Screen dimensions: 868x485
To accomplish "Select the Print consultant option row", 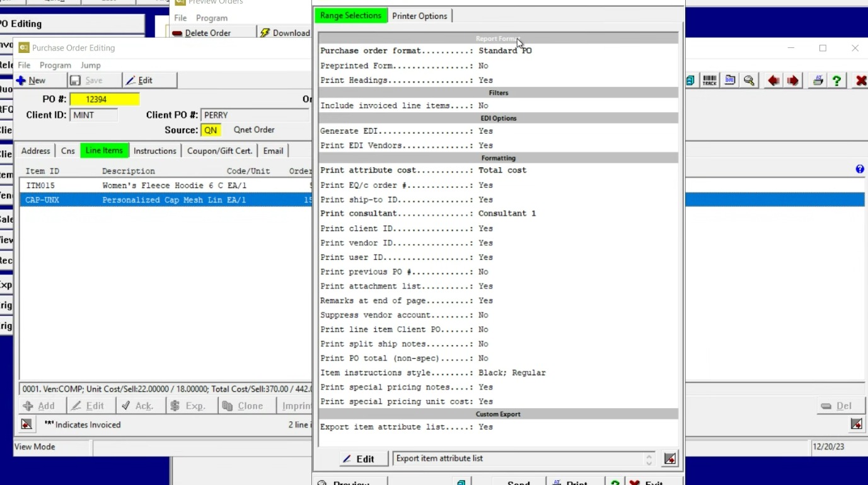I will click(x=498, y=213).
